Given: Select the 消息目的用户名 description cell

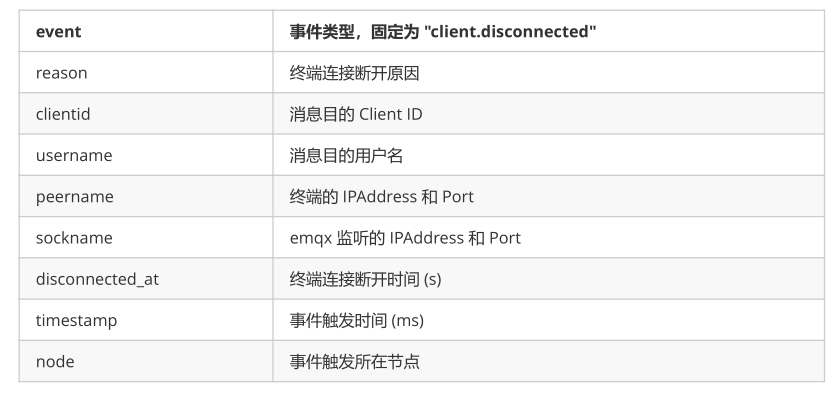Looking at the screenshot, I should (549, 155).
